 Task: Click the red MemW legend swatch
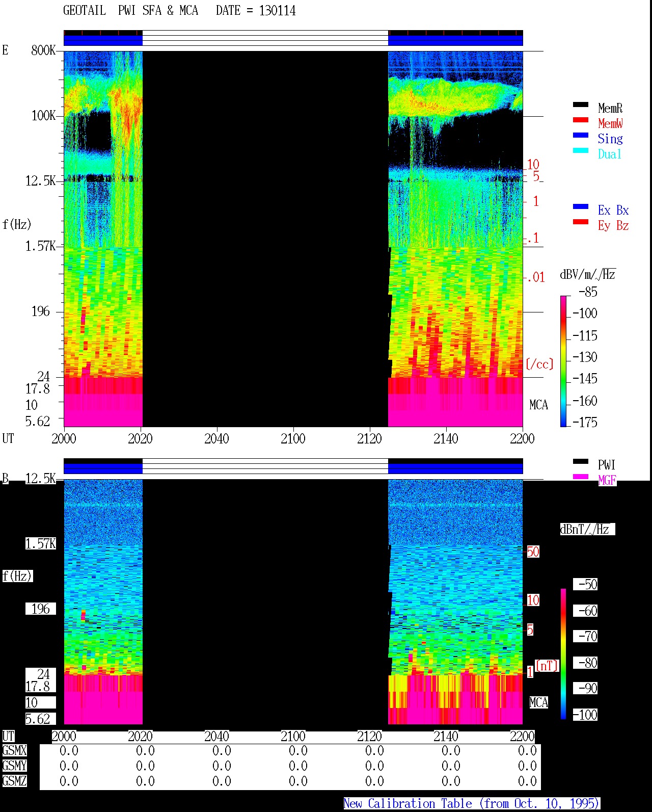coord(580,120)
